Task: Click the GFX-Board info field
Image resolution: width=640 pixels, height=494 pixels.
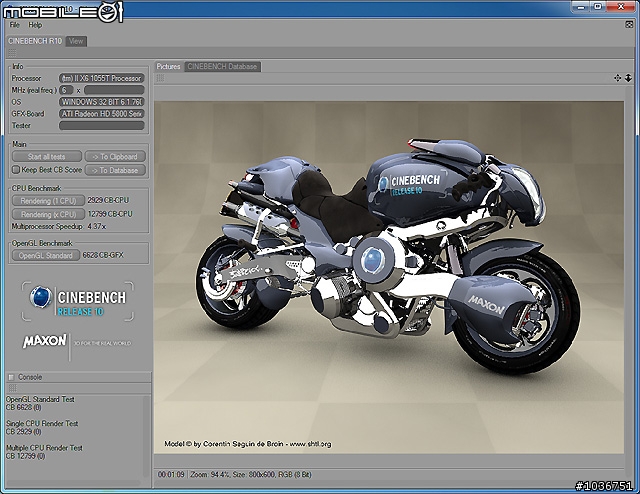Action: [102, 113]
